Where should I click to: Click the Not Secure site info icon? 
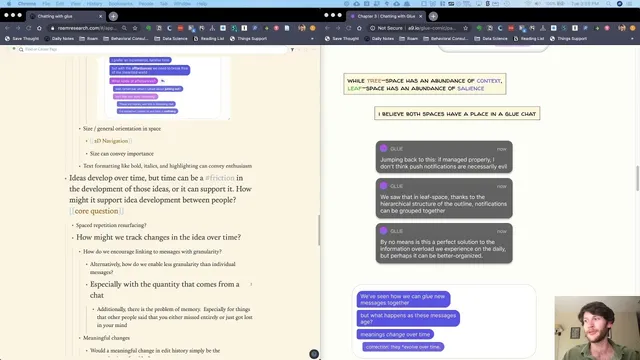[x=373, y=28]
